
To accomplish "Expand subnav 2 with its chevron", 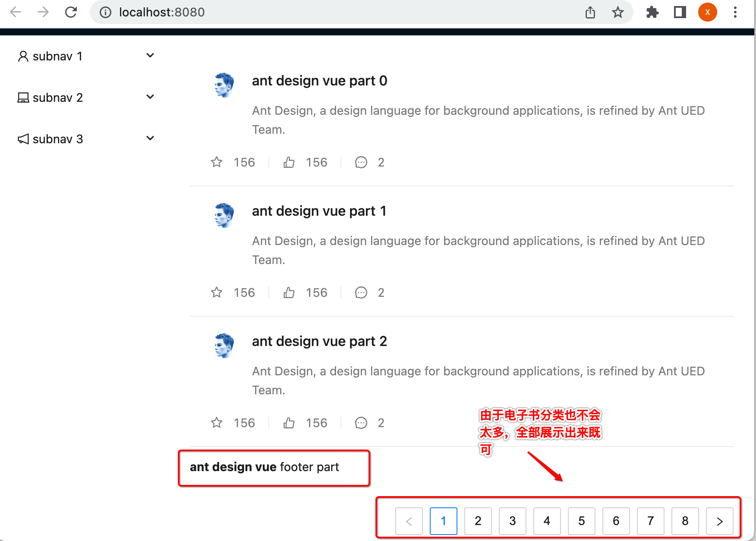I will [x=150, y=97].
